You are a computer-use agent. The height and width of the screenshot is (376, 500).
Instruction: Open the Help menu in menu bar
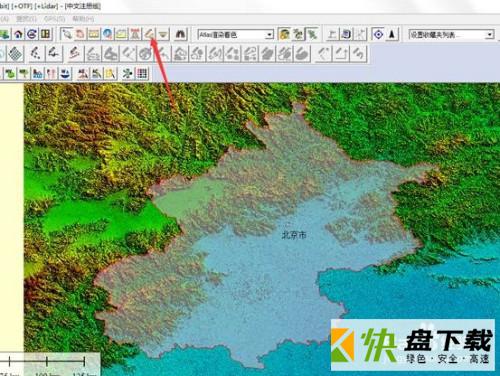click(x=83, y=19)
